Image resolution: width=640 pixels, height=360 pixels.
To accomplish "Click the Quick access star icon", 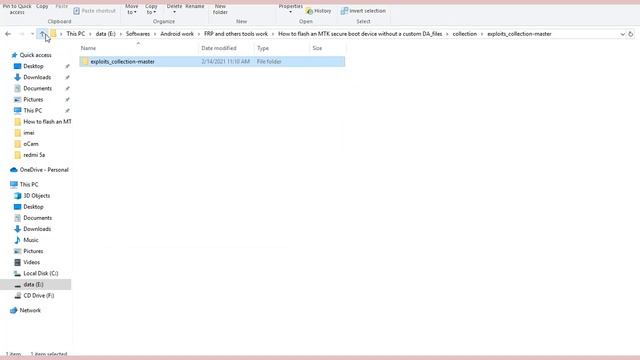I will pyautogui.click(x=14, y=55).
